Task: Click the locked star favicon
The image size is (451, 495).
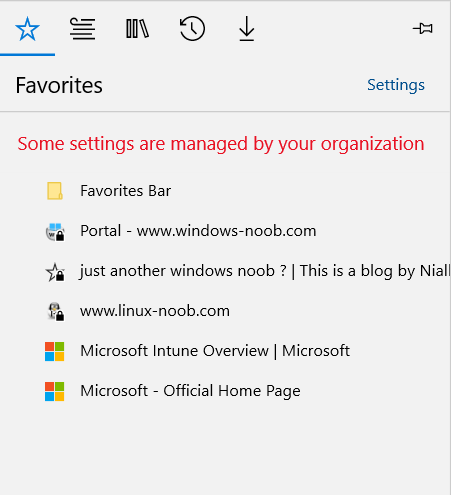Action: 55,272
